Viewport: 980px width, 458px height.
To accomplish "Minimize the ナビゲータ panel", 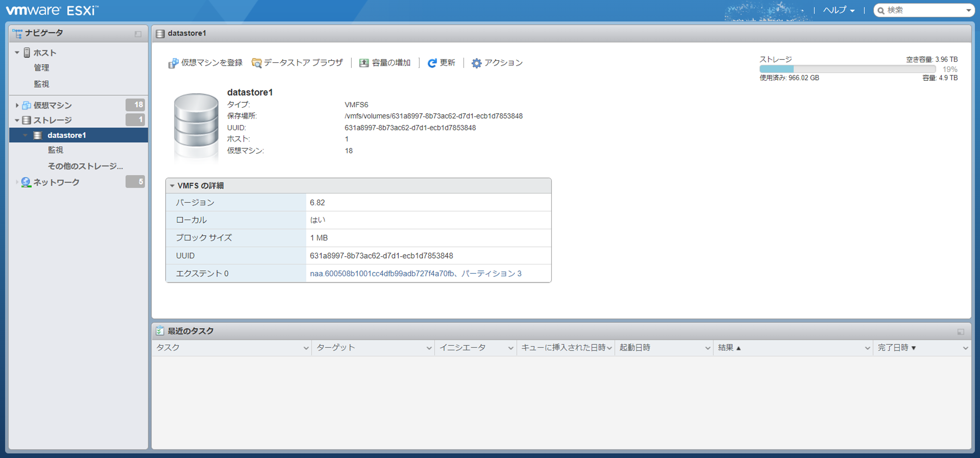I will pos(138,34).
